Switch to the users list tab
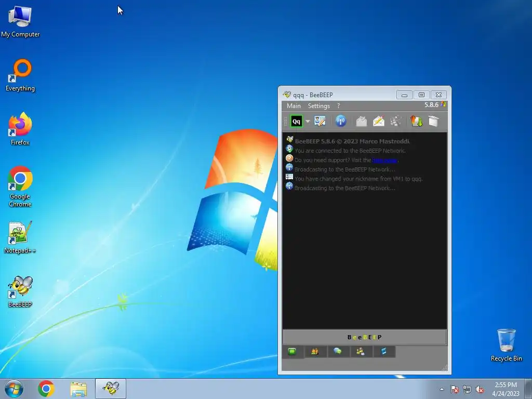The image size is (532, 399). (x=315, y=352)
